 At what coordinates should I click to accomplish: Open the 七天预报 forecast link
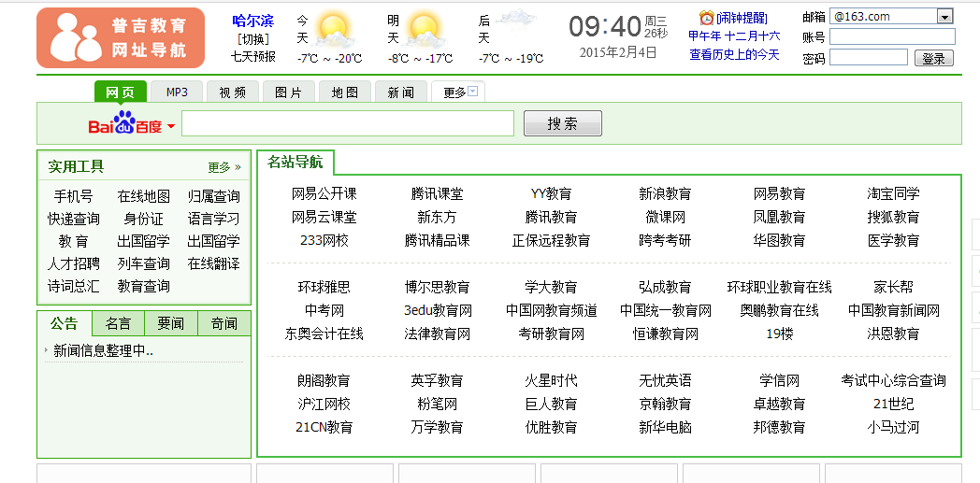253,56
